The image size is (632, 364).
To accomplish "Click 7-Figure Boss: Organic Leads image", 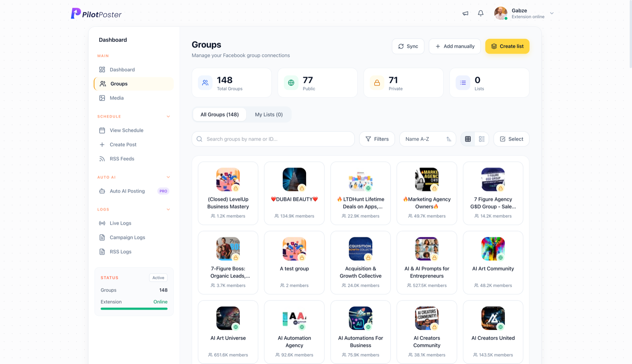I will [x=228, y=249].
